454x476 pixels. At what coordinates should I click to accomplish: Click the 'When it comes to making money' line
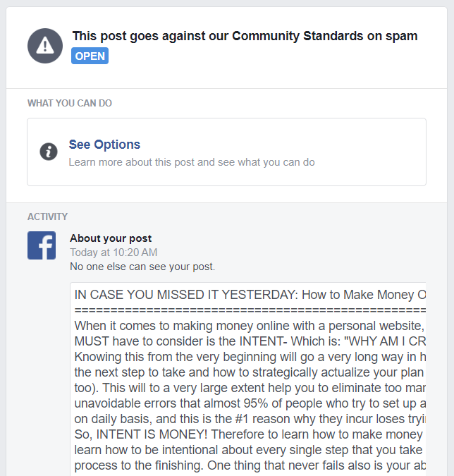click(250, 326)
